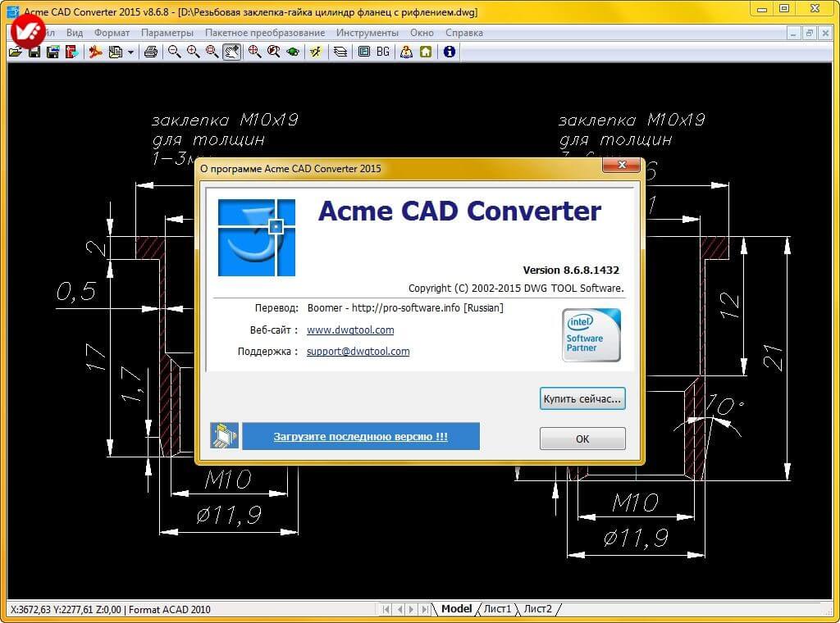
Task: Click the download icon beside the update link
Action: tap(225, 436)
